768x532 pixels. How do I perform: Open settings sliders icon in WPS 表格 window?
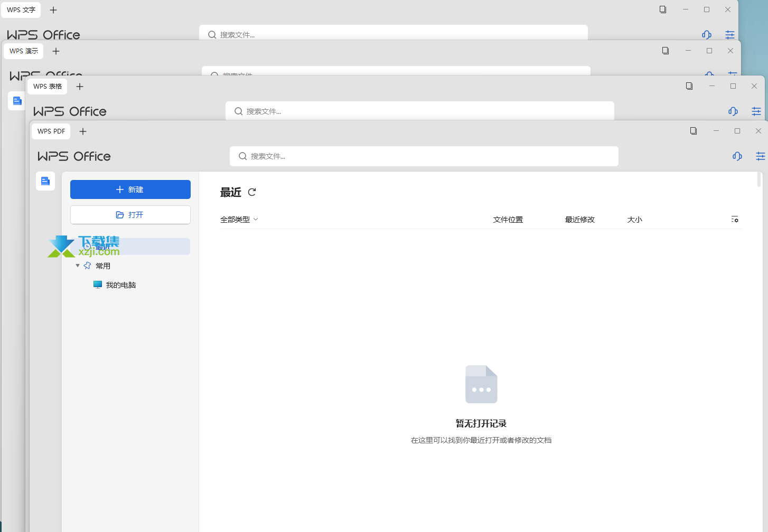(x=756, y=111)
